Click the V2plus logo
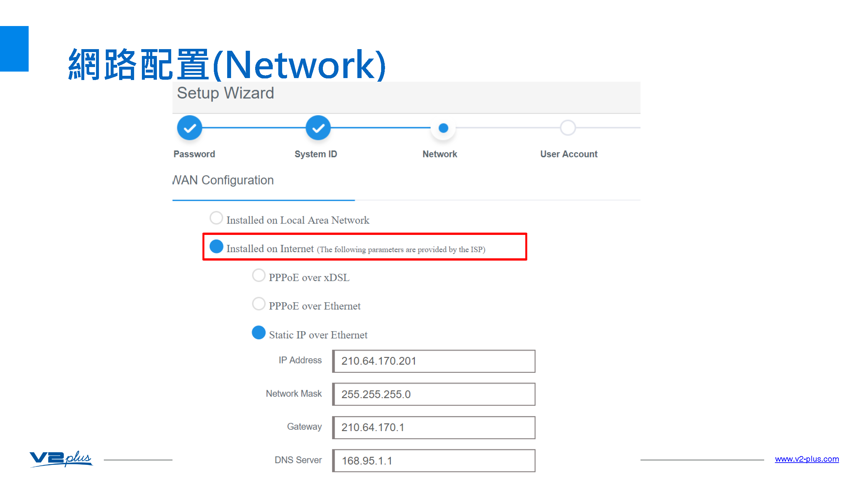Image resolution: width=868 pixels, height=488 pixels. coord(61,459)
